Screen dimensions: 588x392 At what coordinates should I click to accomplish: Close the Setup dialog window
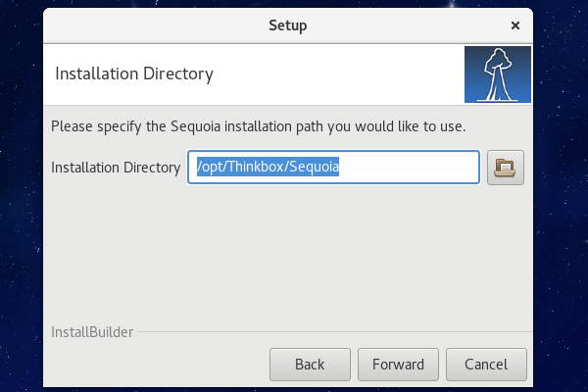[515, 25]
